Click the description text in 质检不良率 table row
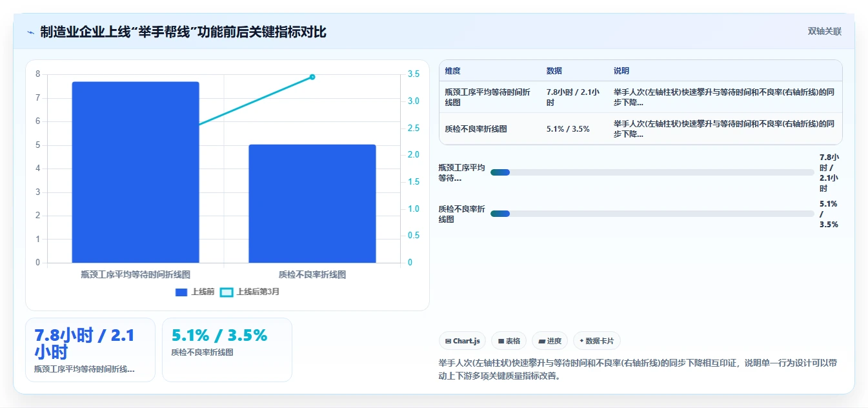The height and width of the screenshot is (408, 868). coord(724,129)
